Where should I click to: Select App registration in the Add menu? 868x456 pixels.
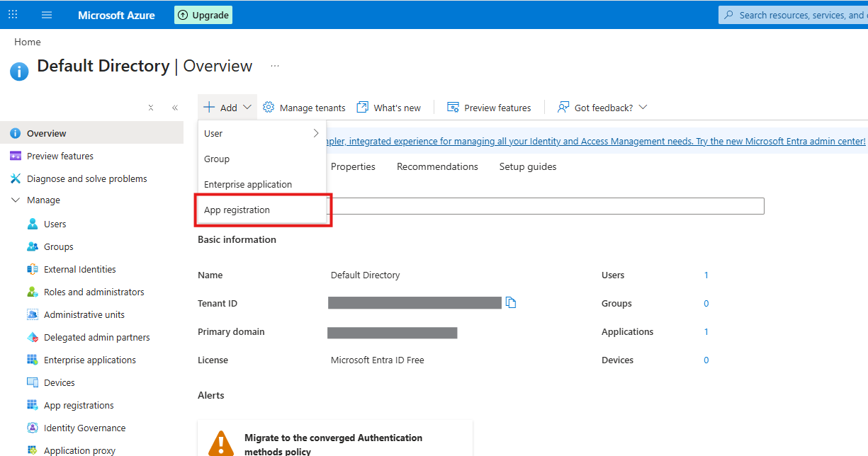[x=262, y=210]
